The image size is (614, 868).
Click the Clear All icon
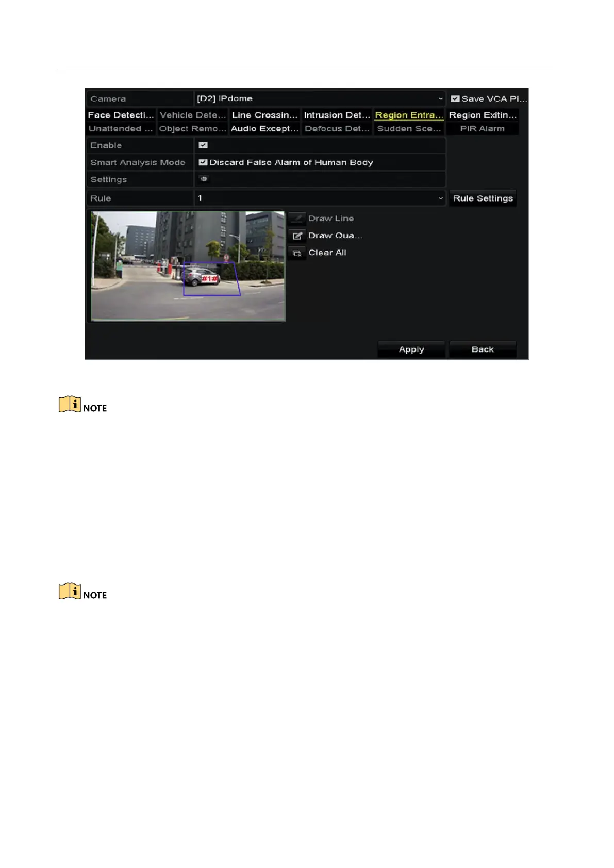click(297, 253)
